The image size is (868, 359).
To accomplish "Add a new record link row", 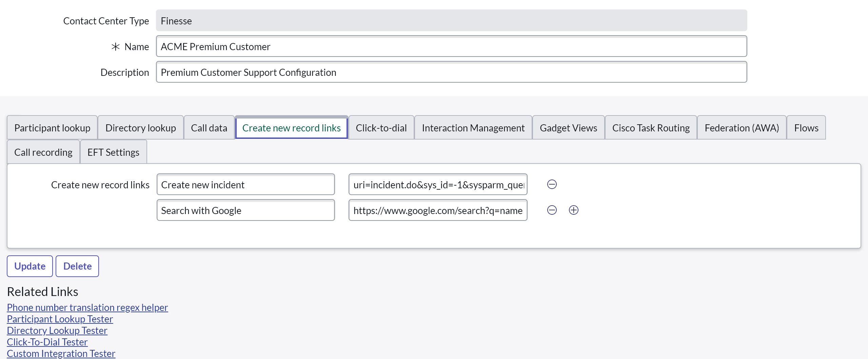I will pyautogui.click(x=573, y=210).
